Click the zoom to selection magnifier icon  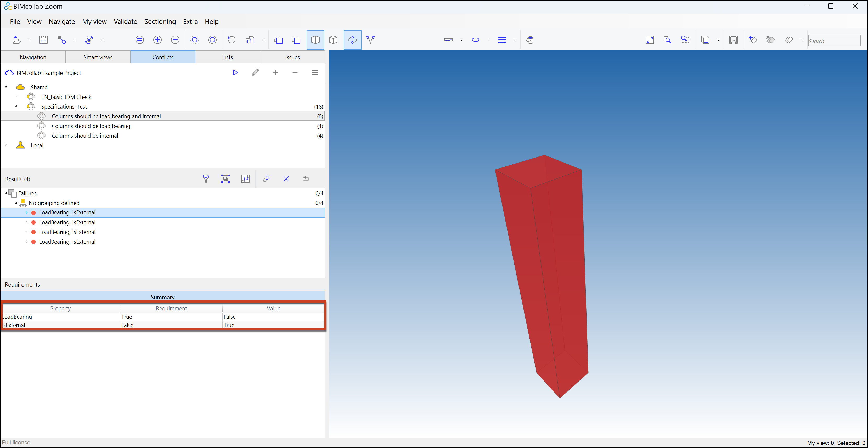click(x=685, y=40)
